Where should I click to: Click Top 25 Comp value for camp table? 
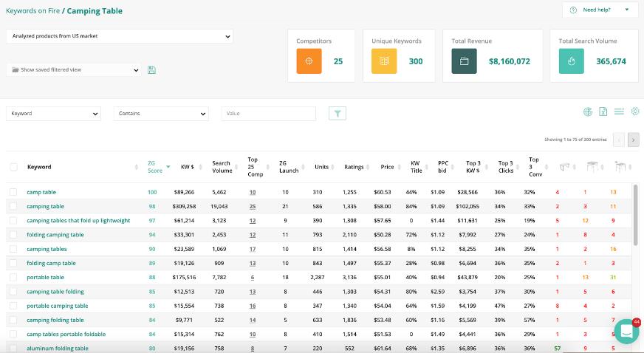[253, 192]
